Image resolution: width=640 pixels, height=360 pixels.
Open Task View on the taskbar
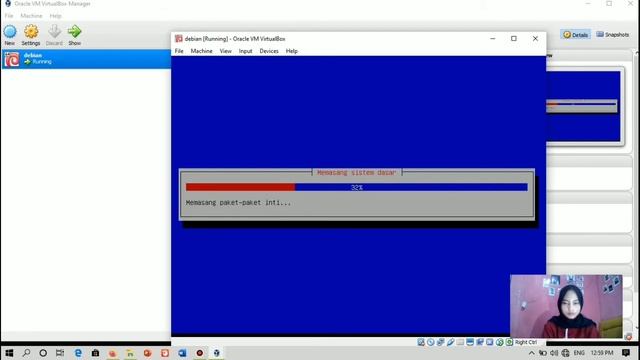coord(60,353)
